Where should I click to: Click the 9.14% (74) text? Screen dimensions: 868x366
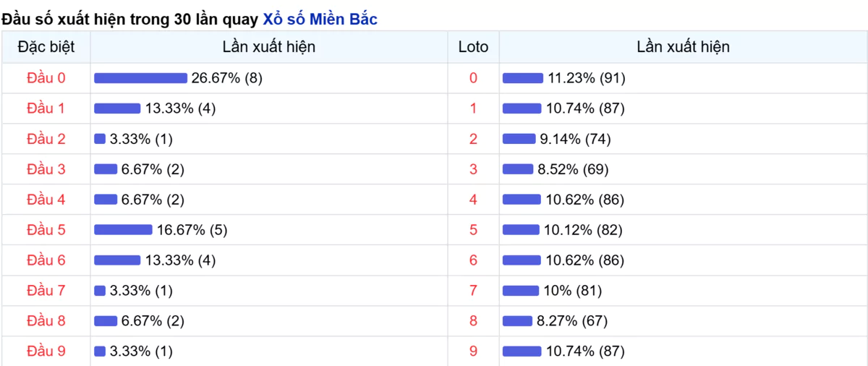574,139
